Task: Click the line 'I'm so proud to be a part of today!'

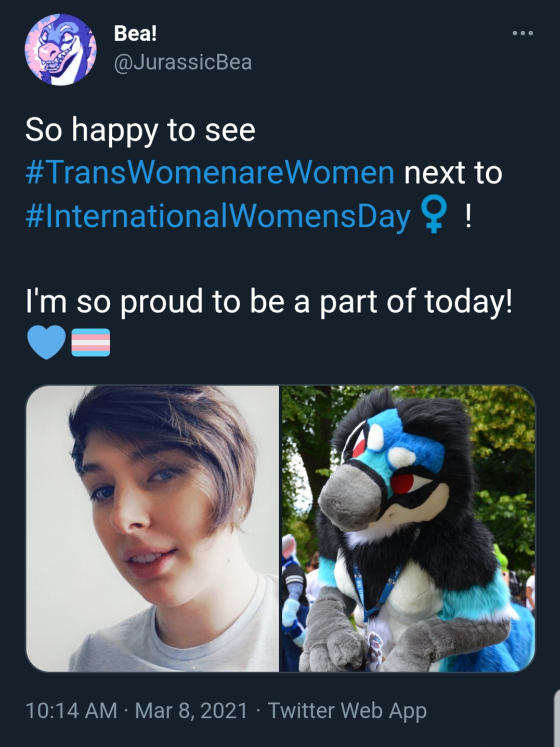Action: pos(269,301)
